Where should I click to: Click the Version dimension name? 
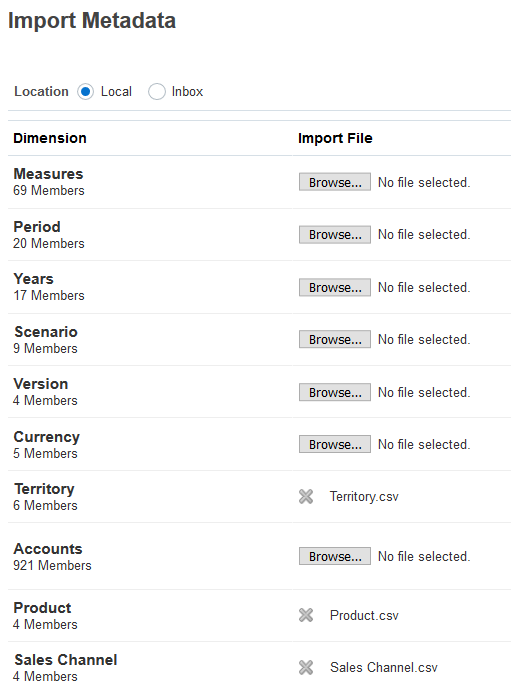tap(41, 384)
